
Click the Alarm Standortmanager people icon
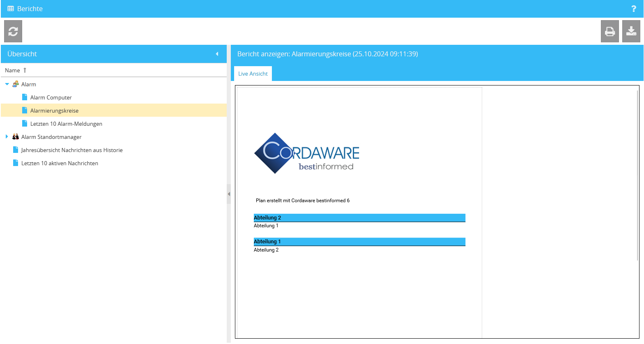16,136
